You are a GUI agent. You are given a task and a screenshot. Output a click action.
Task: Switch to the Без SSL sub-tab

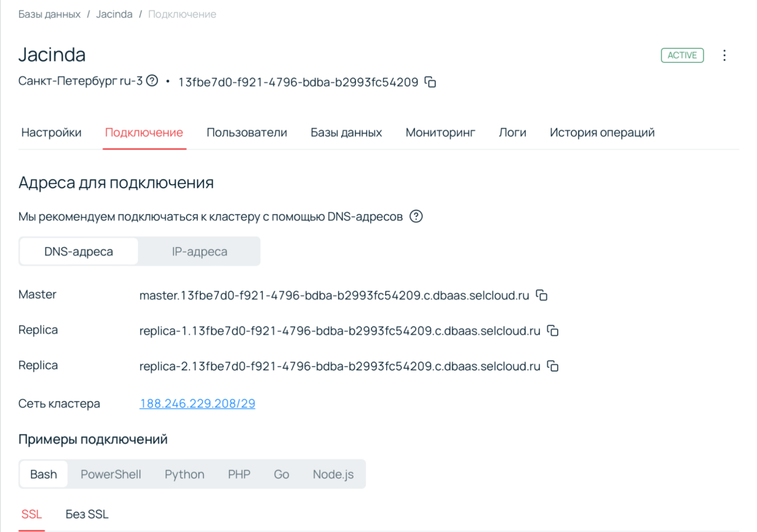point(87,514)
